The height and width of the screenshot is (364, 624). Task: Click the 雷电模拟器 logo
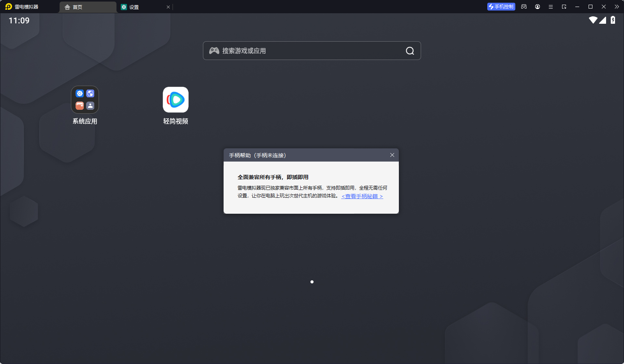(9, 7)
